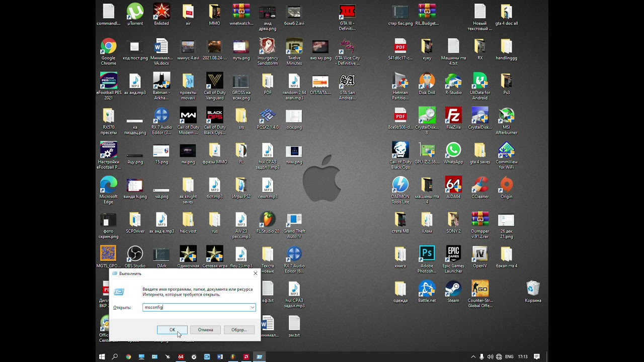Show hidden system tray icons

click(473, 356)
